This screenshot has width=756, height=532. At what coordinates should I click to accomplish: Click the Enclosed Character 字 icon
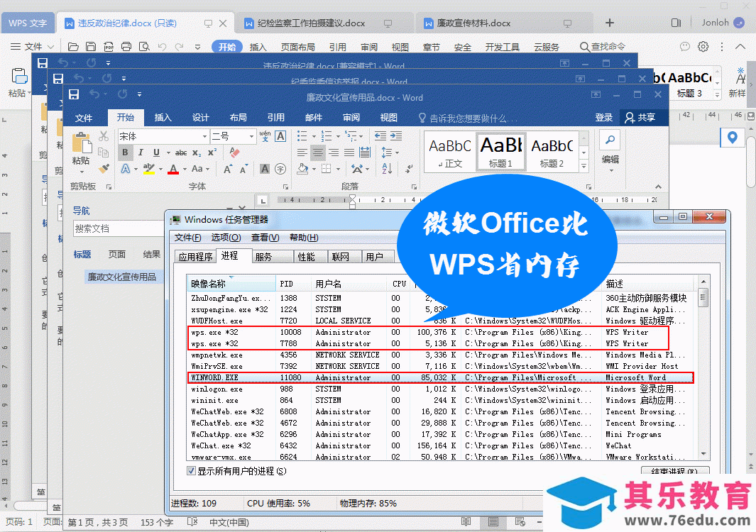pos(280,169)
